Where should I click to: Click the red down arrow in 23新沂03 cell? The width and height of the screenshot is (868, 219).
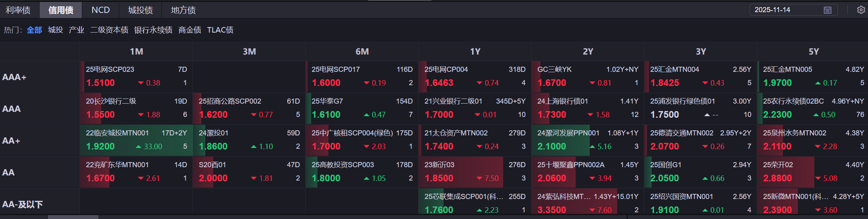click(479, 179)
